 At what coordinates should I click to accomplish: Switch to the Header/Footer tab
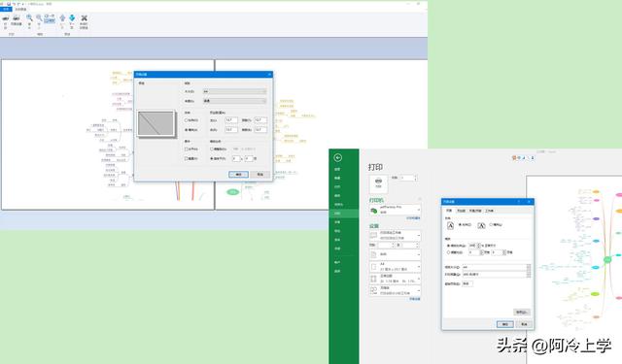pos(475,211)
